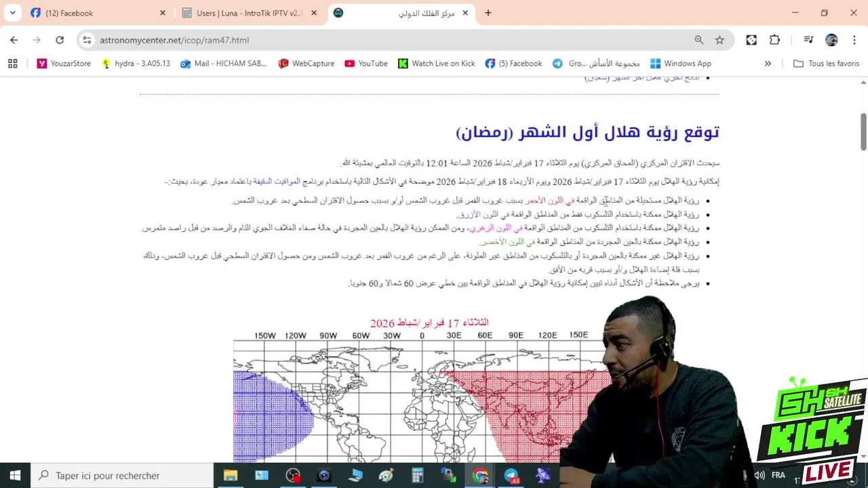The width and height of the screenshot is (868, 488).
Task: Open the hydra - 3.A05.13 bookmark
Action: click(136, 63)
